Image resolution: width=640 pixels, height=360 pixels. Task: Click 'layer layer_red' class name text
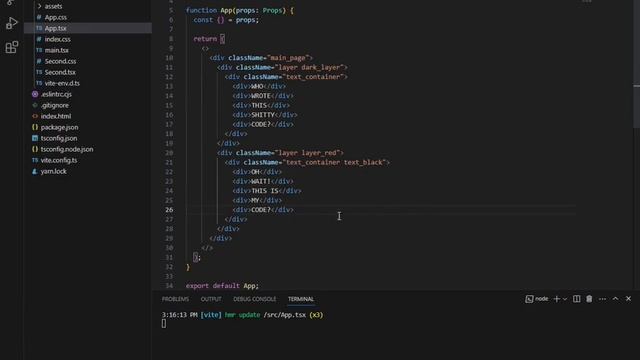[x=307, y=153]
